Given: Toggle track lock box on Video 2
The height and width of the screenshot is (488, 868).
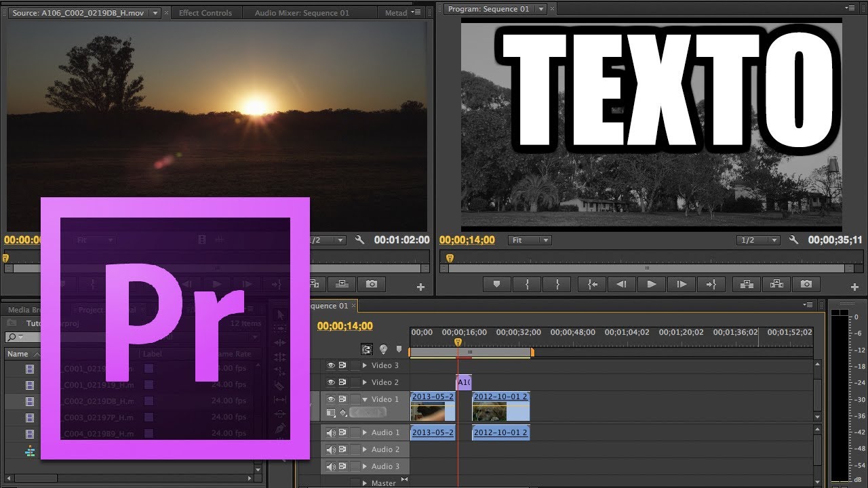Looking at the screenshot, I should pos(355,382).
